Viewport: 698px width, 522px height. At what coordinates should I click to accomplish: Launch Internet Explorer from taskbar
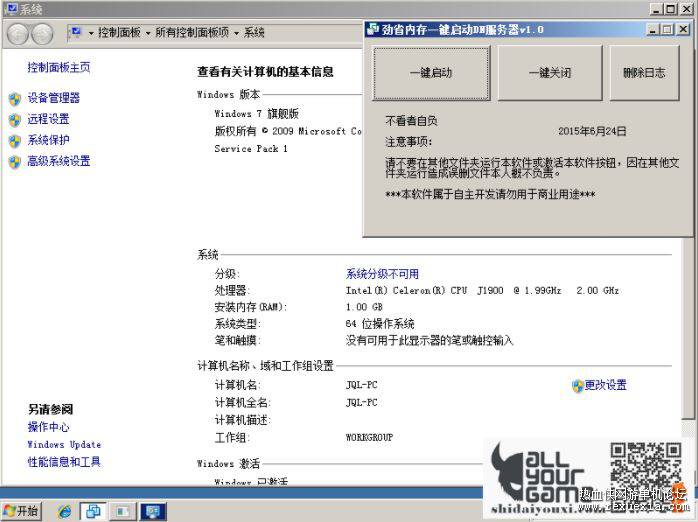[65, 512]
